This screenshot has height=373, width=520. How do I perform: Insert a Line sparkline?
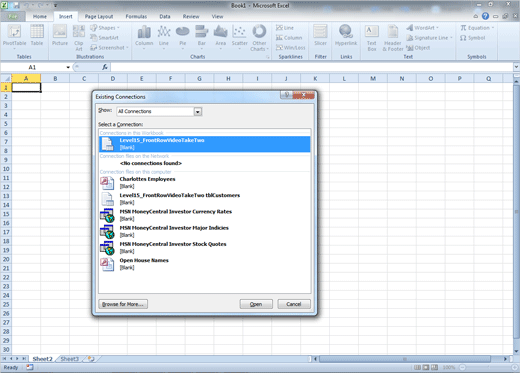(285, 28)
